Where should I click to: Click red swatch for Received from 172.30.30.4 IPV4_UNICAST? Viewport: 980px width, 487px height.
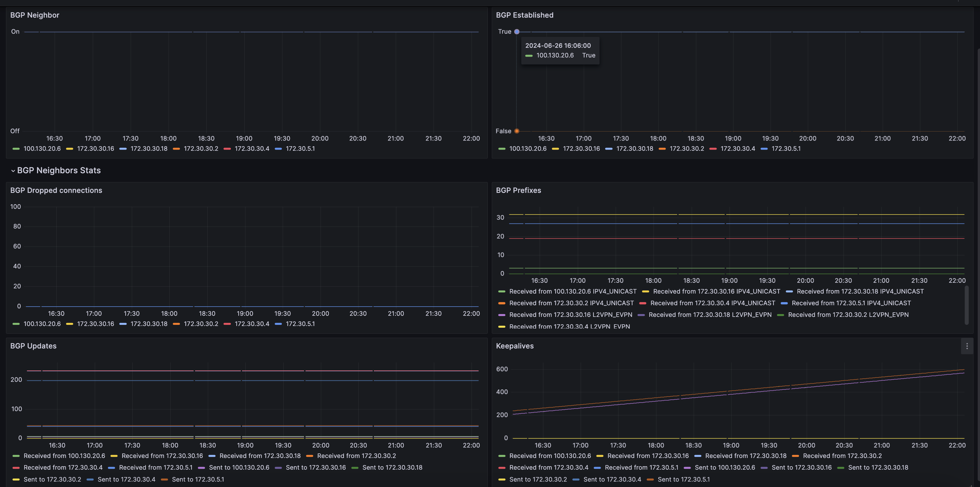point(643,303)
